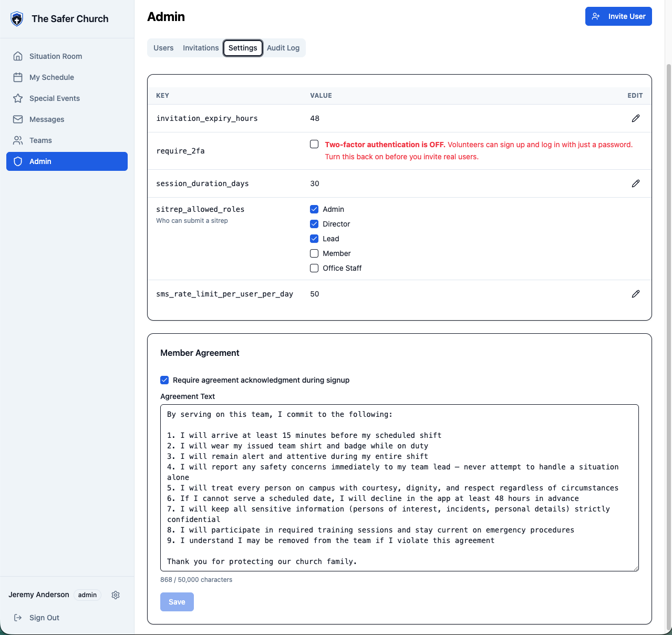Click inside the Agreement Text area

pos(399,488)
